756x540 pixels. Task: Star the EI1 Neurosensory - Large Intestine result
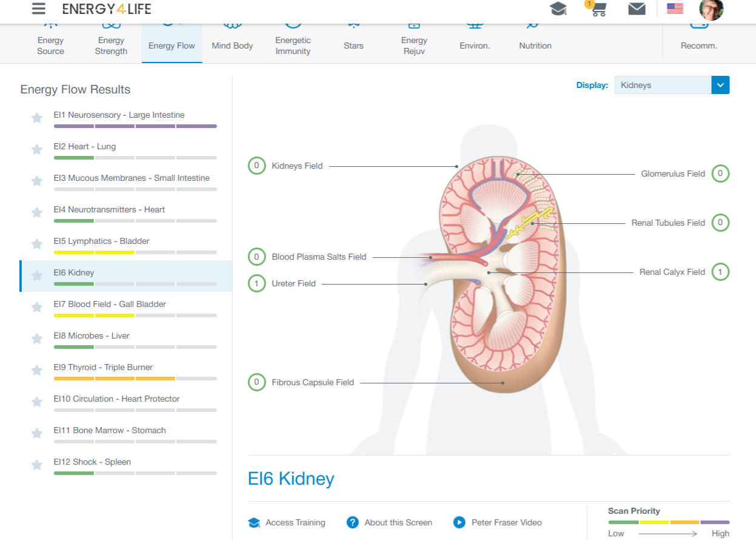pyautogui.click(x=36, y=118)
